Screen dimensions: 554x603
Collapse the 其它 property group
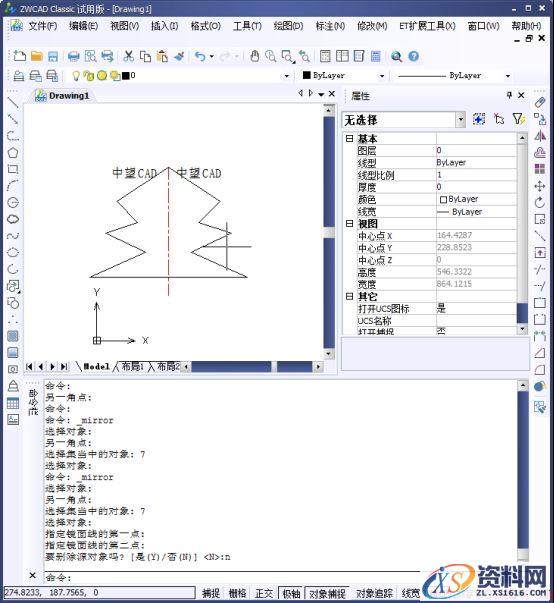click(349, 296)
